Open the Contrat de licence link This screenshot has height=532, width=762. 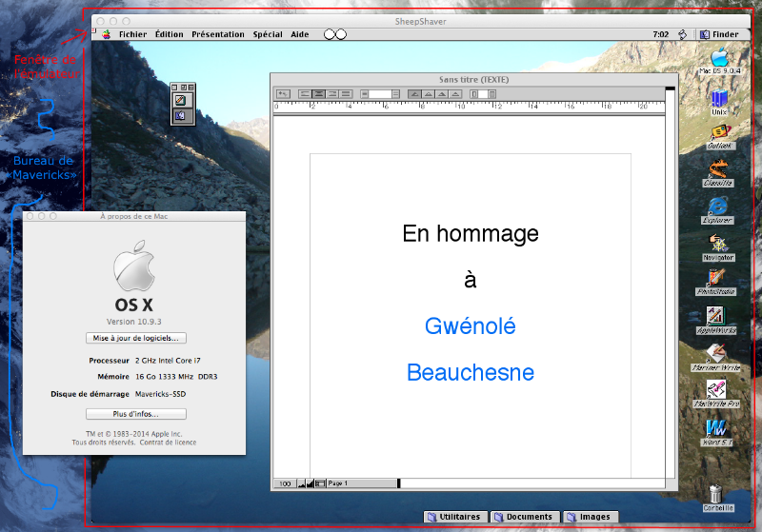(169, 443)
